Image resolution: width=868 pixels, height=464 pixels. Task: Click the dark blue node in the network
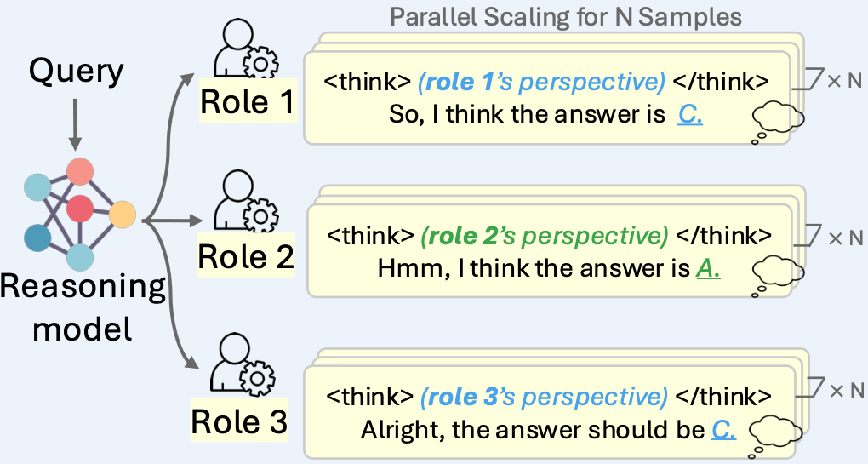click(37, 237)
